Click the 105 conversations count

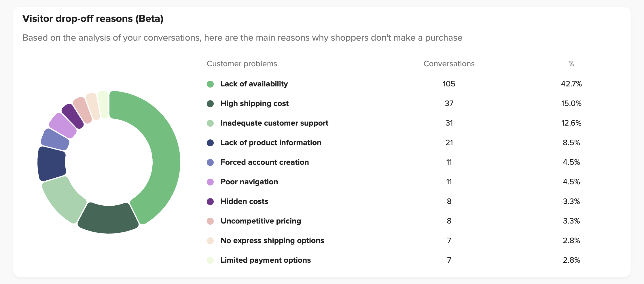449,84
